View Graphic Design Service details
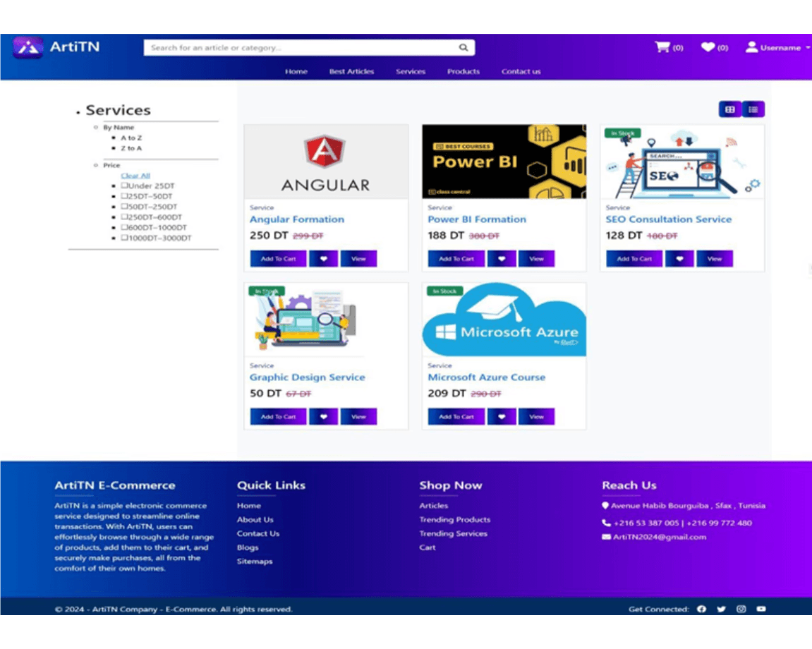Screen dimensions: 812x649 pos(358,416)
